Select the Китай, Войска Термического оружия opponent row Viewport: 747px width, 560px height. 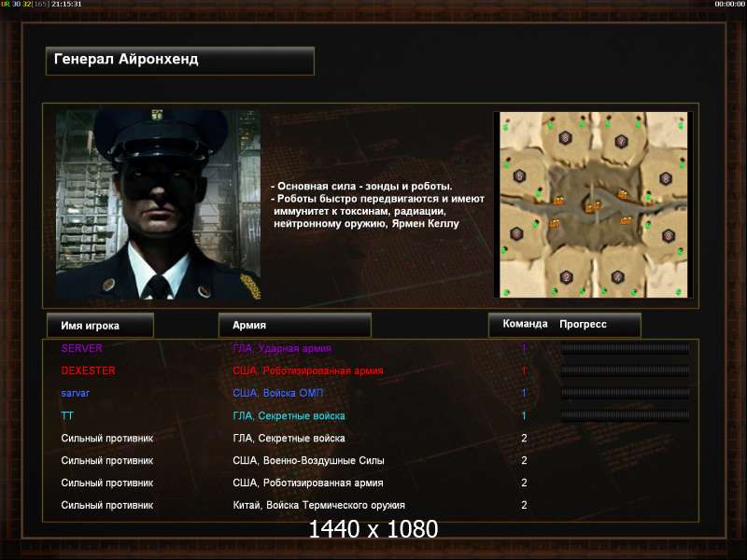click(371, 505)
